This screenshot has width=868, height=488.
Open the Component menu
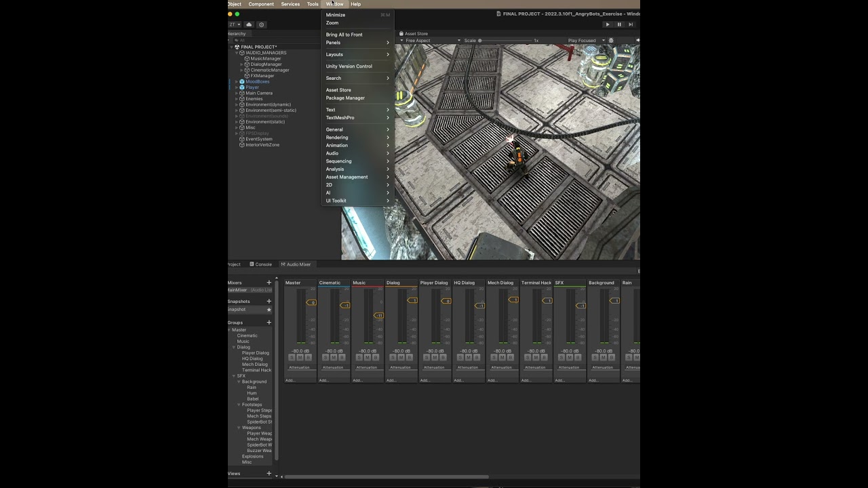pyautogui.click(x=261, y=4)
